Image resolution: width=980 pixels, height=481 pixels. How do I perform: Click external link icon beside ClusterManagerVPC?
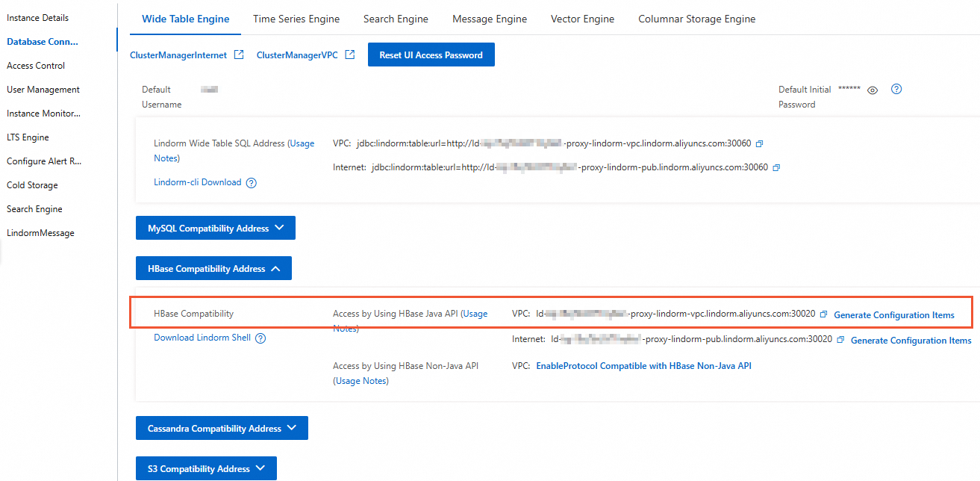349,55
